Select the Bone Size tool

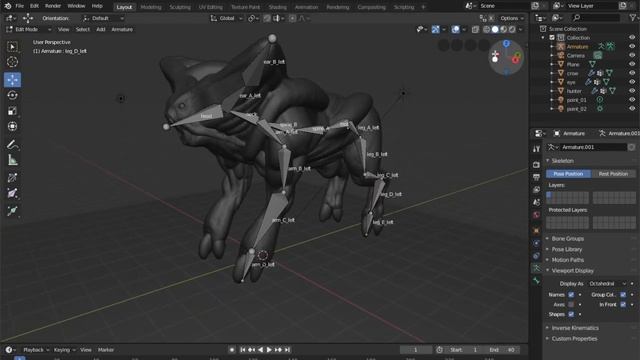(x=12, y=193)
